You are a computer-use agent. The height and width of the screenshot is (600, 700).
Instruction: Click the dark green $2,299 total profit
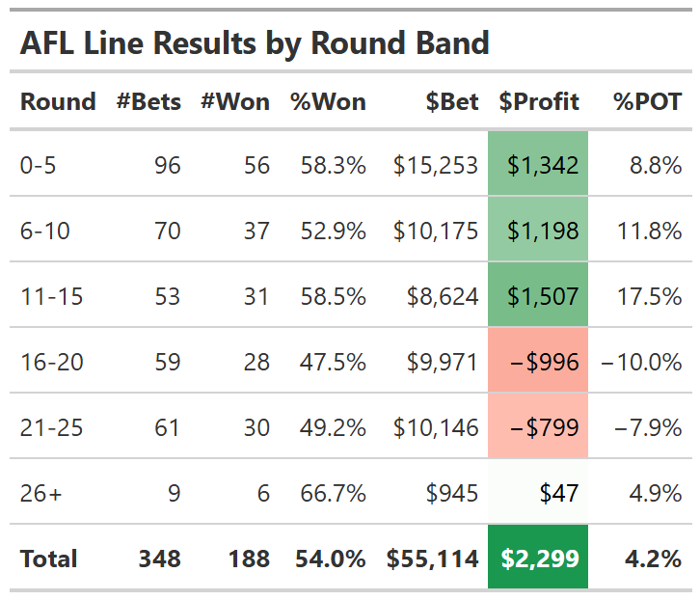coord(538,559)
